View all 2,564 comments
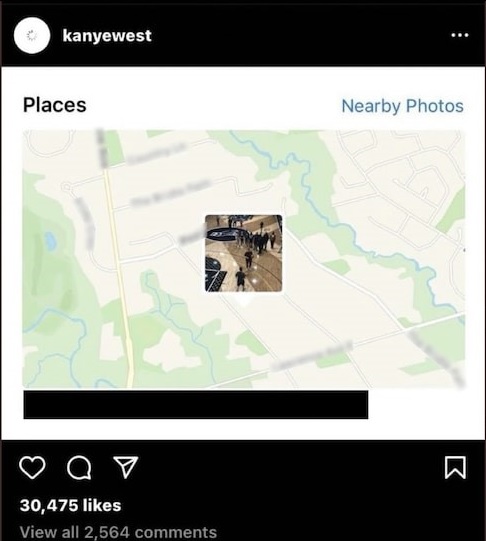This screenshot has height=541, width=486. coord(118,532)
